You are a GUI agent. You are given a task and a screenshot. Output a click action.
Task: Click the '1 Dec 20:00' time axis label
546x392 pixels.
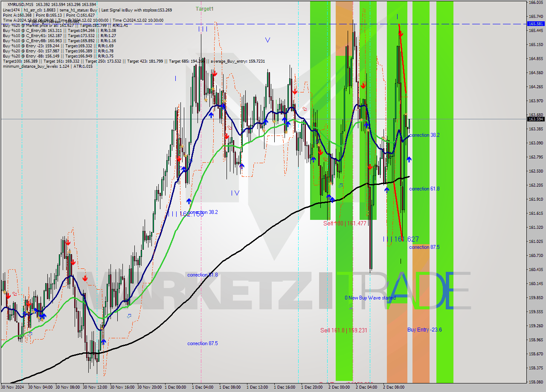pos(312,387)
